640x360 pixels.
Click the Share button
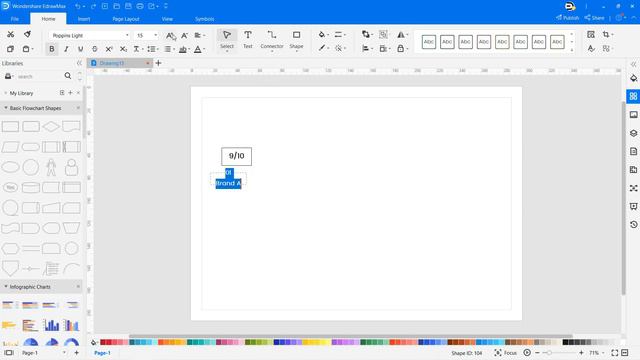click(x=594, y=18)
